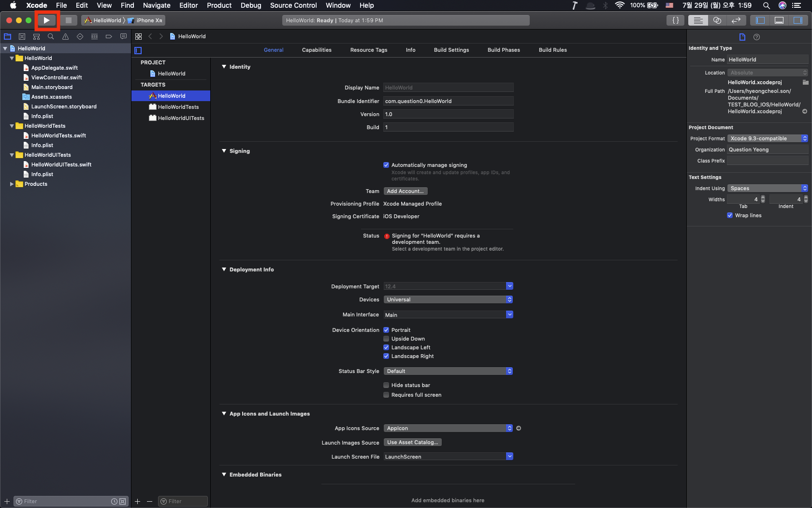812x508 pixels.
Task: Collapse the Signing section
Action: click(x=224, y=151)
